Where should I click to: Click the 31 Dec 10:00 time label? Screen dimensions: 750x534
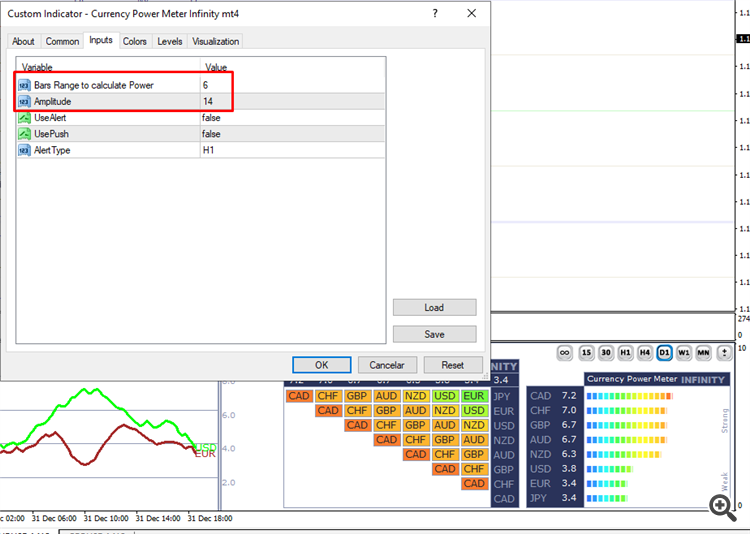tap(106, 518)
